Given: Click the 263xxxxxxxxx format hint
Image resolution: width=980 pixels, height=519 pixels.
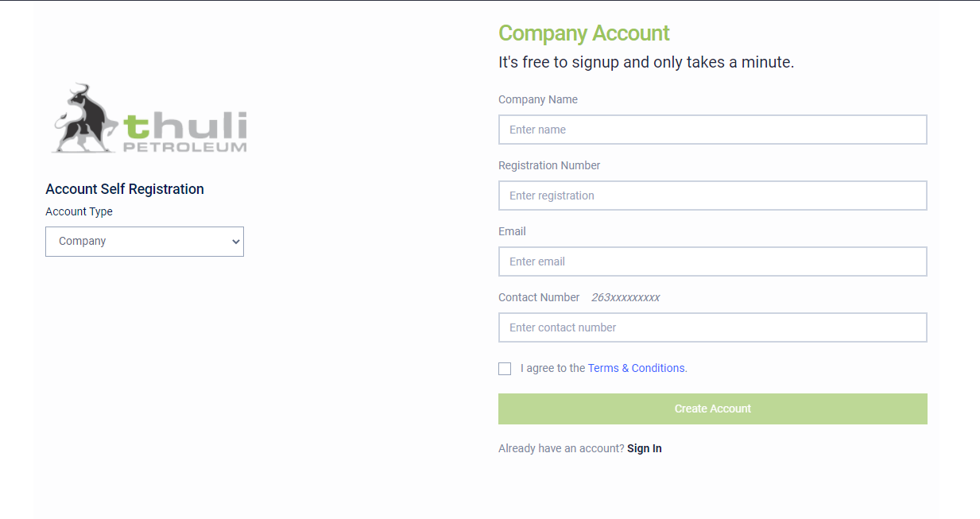Looking at the screenshot, I should [x=626, y=297].
